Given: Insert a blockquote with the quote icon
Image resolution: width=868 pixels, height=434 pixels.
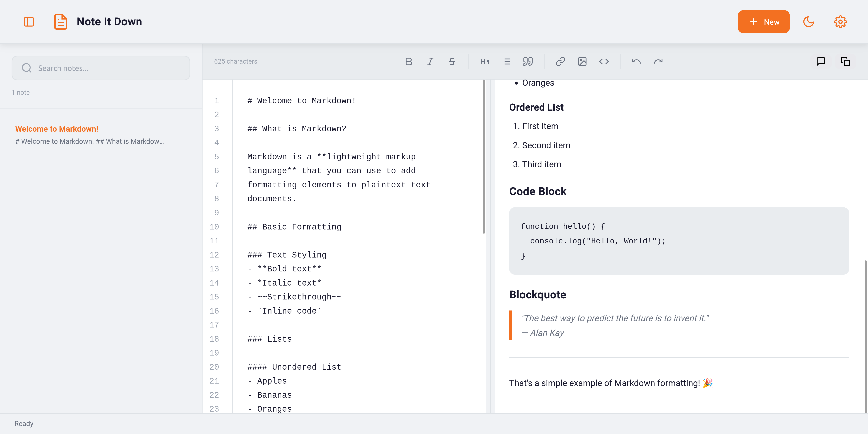Looking at the screenshot, I should 528,61.
